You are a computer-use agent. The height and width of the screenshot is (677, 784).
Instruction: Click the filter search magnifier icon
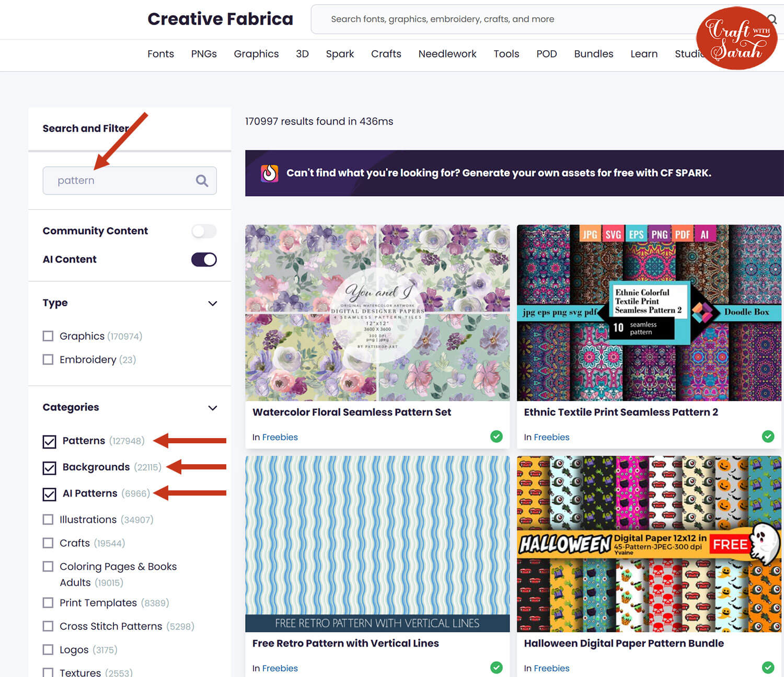coord(202,181)
